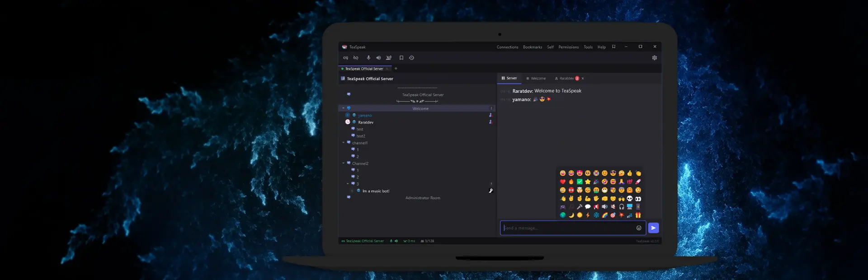Click Raratdev's avatar icon in the tree

(x=348, y=122)
